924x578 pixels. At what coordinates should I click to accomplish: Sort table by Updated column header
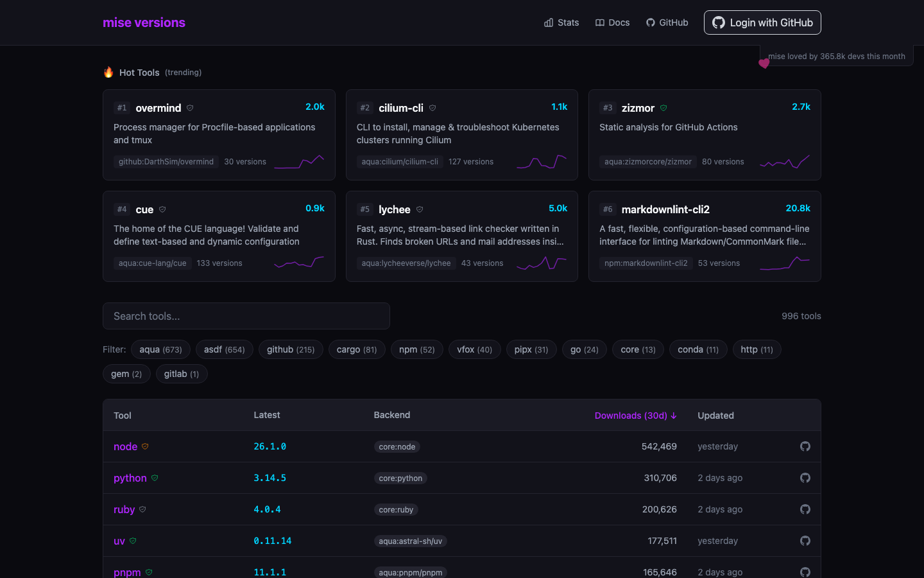click(715, 416)
